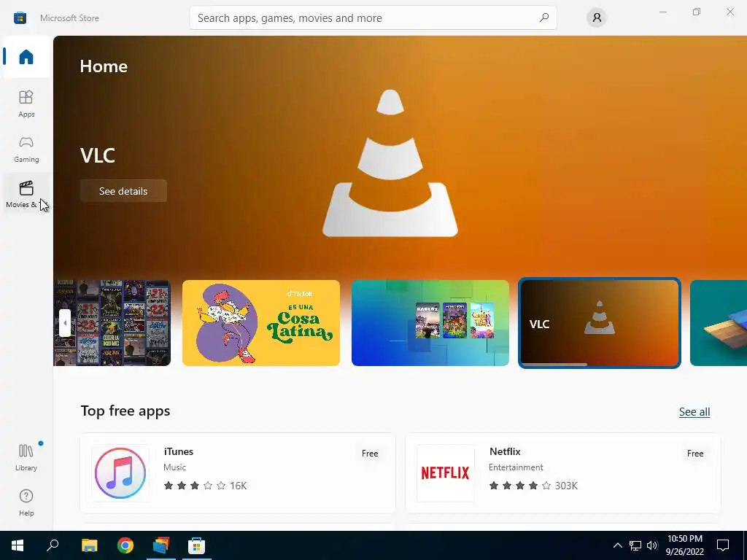This screenshot has height=560, width=747.
Task: Open the Netflix app card
Action: point(562,472)
